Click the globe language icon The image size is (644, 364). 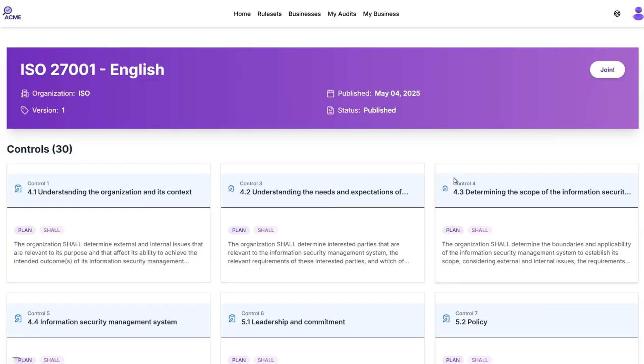pyautogui.click(x=617, y=14)
